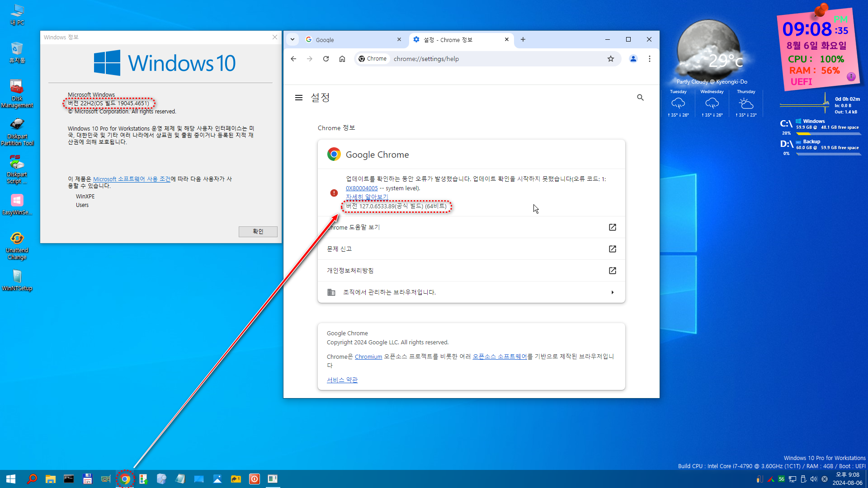Open the settings hamburger menu
Image resolution: width=868 pixels, height=488 pixels.
(299, 98)
